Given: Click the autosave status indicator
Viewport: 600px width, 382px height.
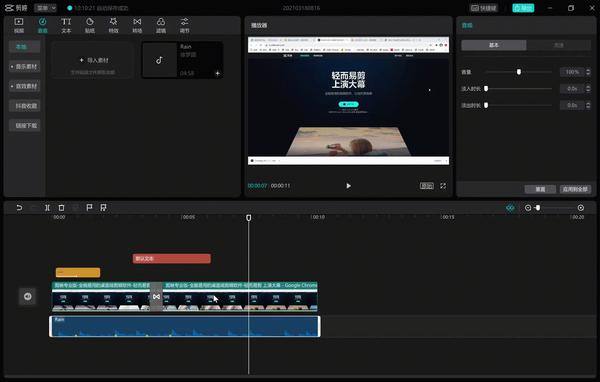Looking at the screenshot, I should [x=98, y=8].
